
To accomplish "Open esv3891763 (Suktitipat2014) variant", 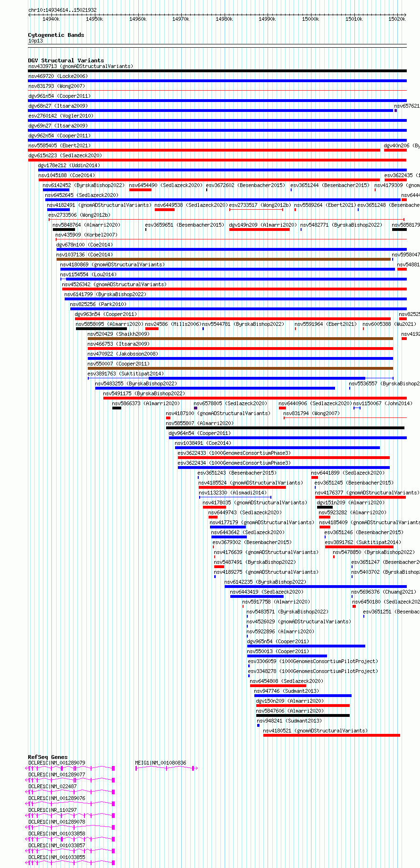I will 240,378.
